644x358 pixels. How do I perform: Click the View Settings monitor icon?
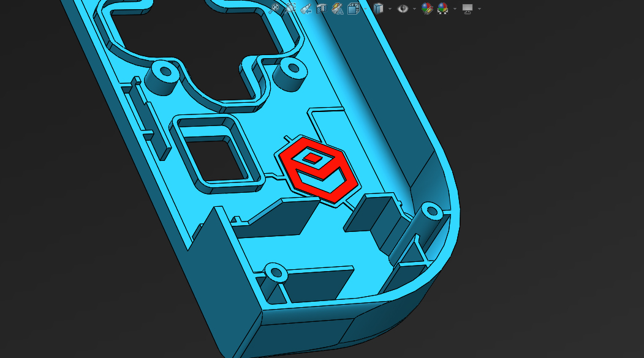pos(468,9)
